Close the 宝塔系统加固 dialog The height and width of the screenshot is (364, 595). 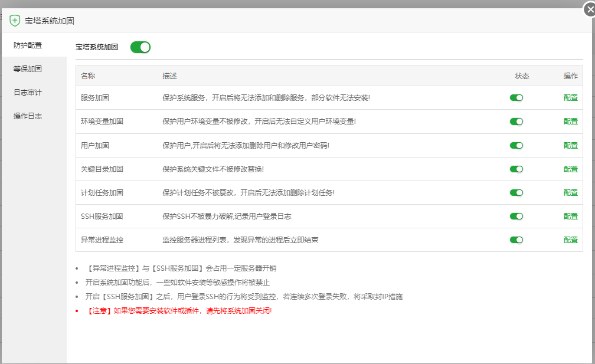(x=589, y=10)
